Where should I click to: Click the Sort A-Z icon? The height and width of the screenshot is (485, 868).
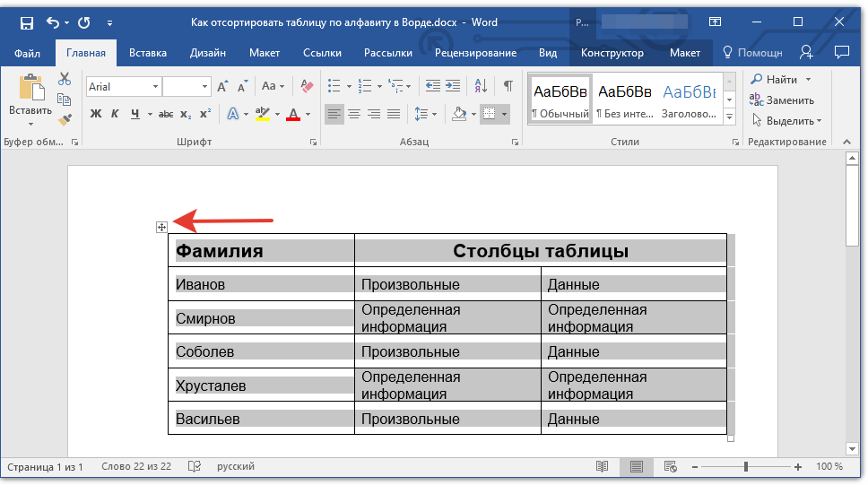(x=481, y=86)
